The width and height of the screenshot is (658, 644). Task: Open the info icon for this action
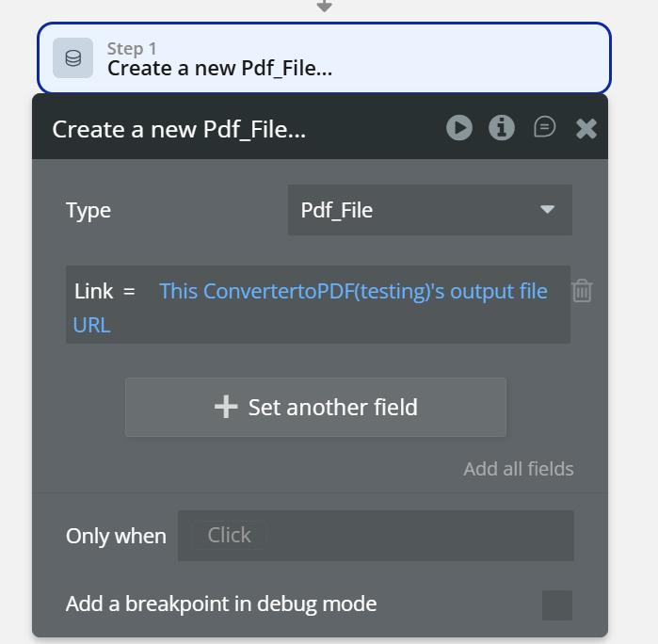(502, 127)
